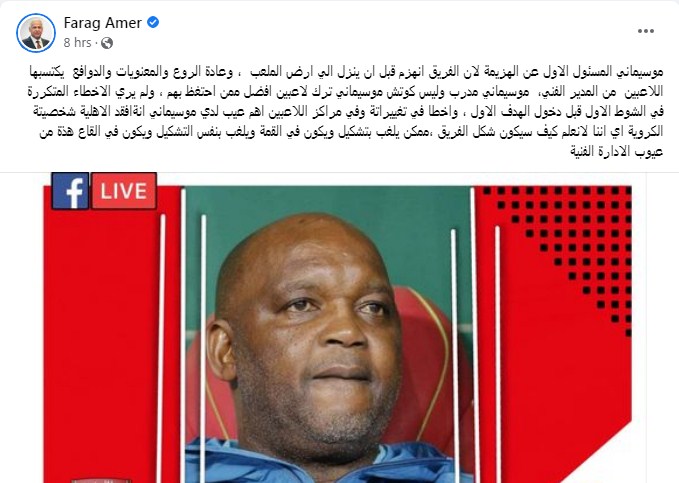This screenshot has height=483, width=679.
Task: Open the Farag Amer profile name link
Action: click(x=103, y=23)
